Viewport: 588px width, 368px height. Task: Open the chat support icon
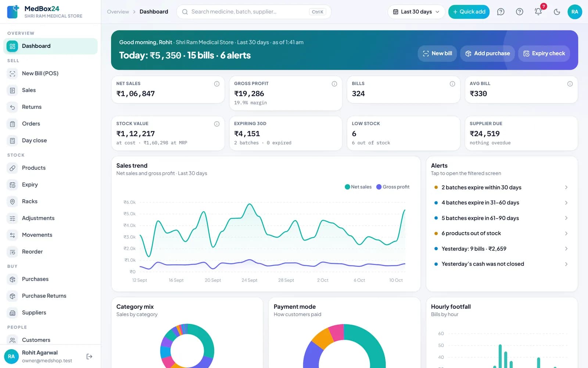(501, 12)
